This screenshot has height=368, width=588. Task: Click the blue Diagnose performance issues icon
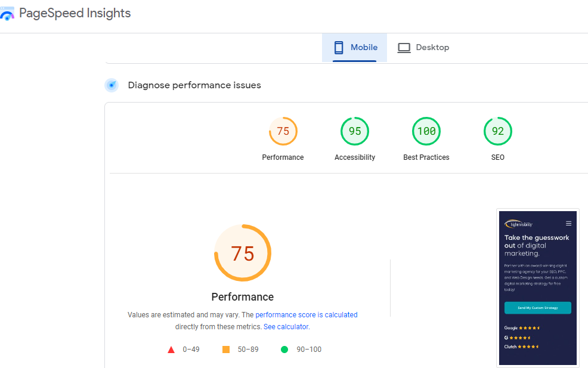[x=112, y=85]
